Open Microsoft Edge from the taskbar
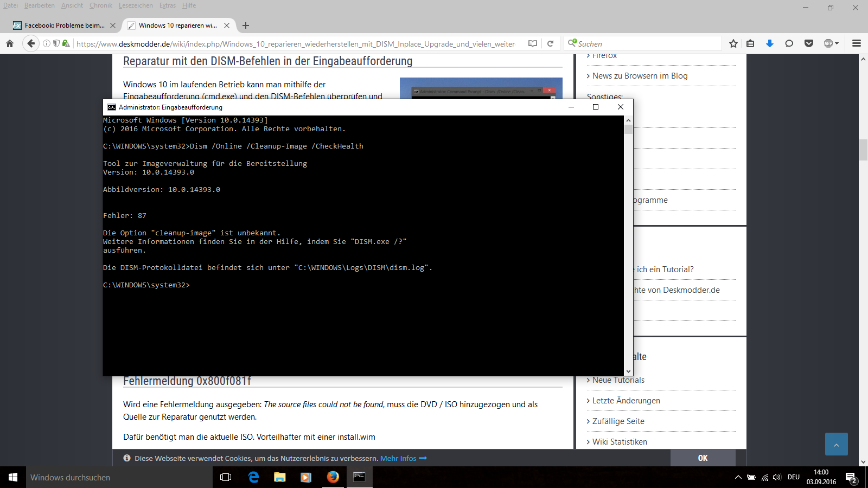 point(253,477)
